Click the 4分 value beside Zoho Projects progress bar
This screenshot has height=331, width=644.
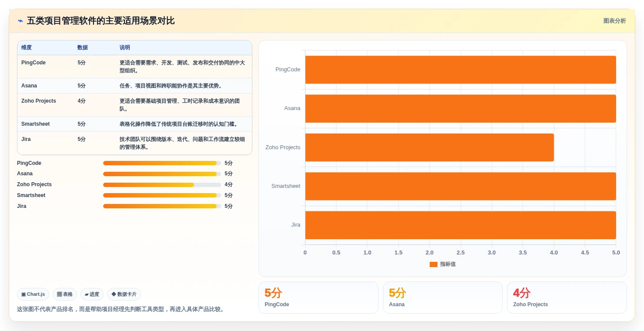[229, 184]
